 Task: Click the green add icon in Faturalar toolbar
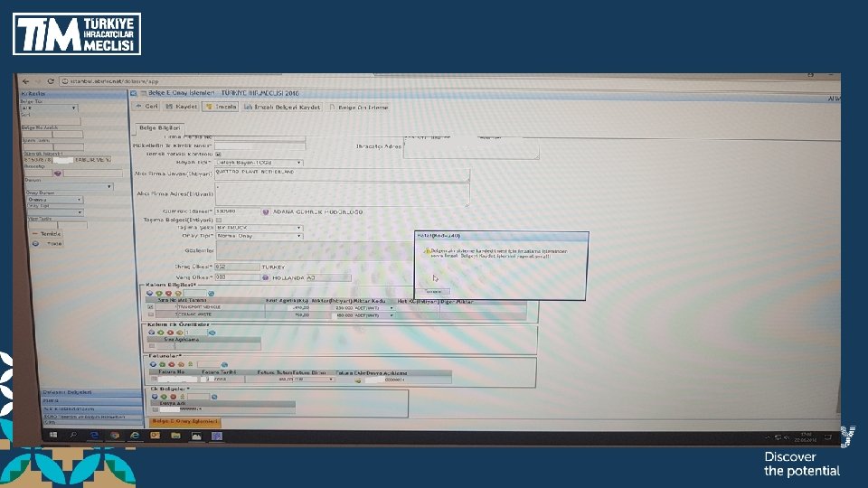(x=162, y=364)
